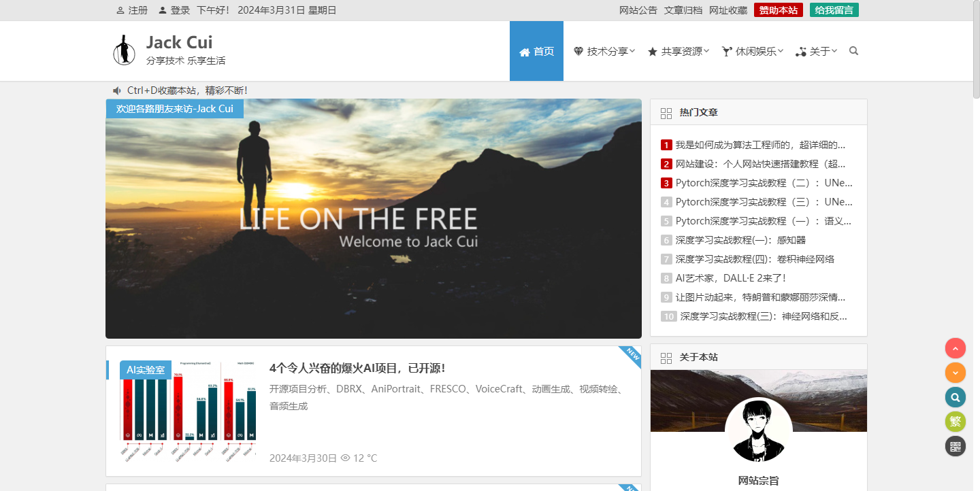Open the search magnifier in navigation bar
This screenshot has width=980, height=491.
click(854, 50)
